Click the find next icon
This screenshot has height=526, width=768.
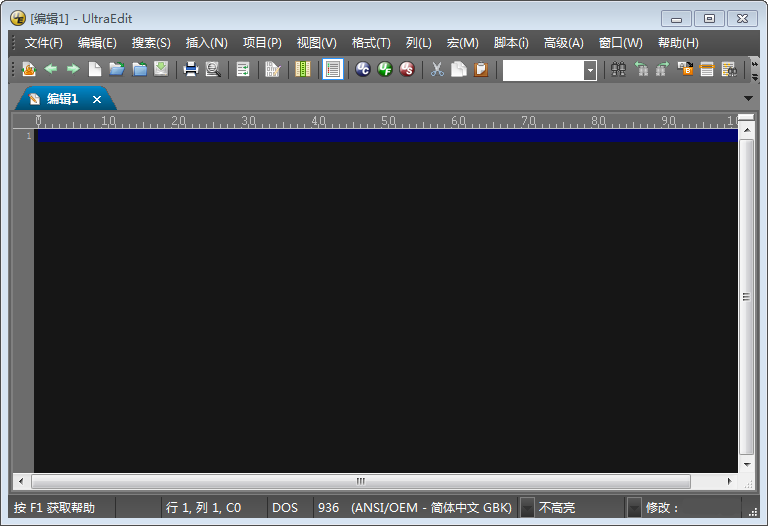click(x=662, y=69)
